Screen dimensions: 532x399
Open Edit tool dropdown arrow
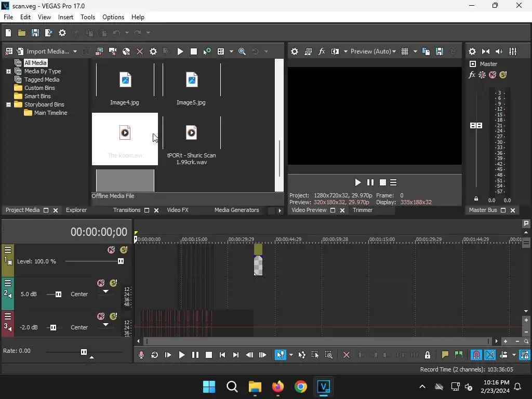291,355
